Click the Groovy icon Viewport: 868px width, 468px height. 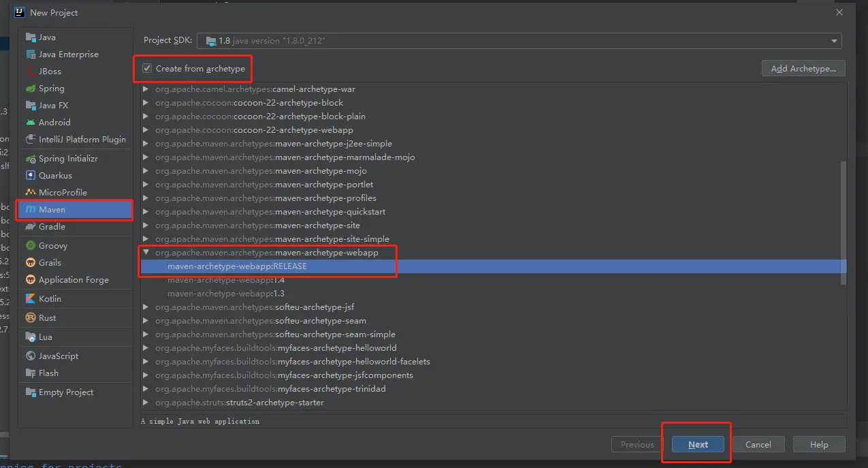point(31,246)
